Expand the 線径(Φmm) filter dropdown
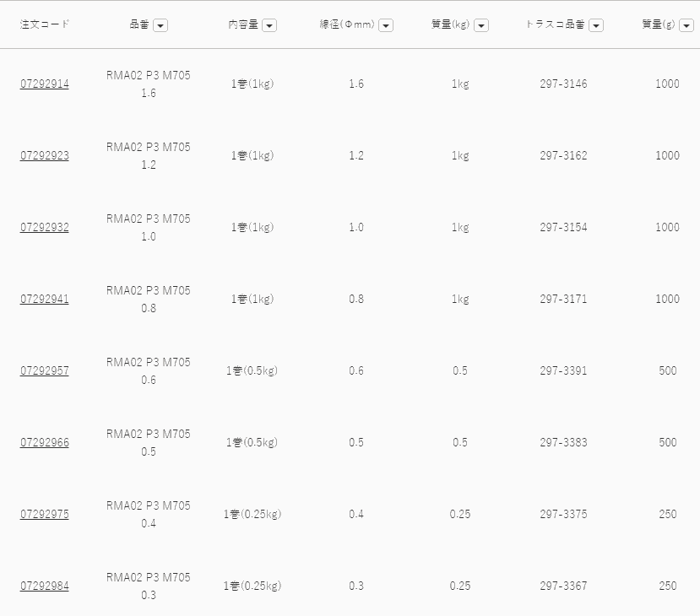The height and width of the screenshot is (616, 700). [x=386, y=25]
